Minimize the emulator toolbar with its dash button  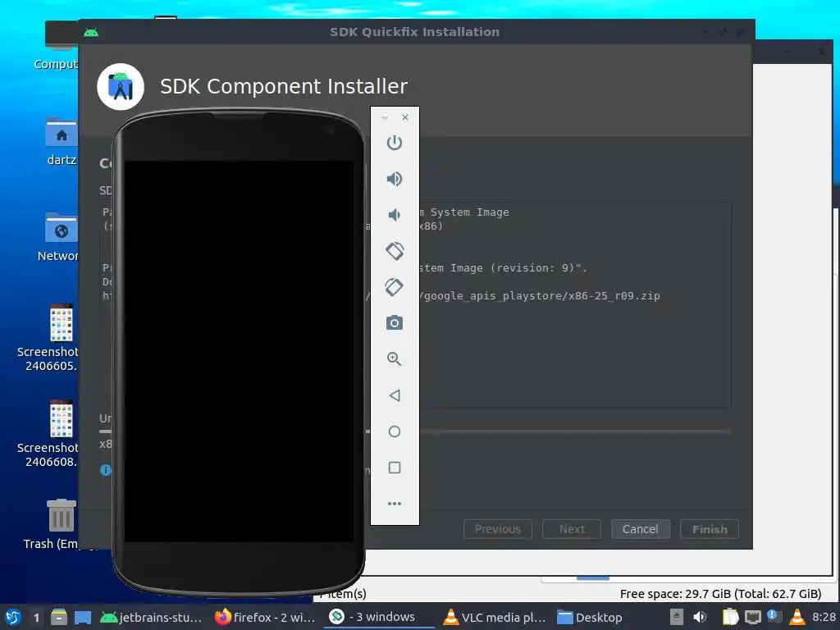pos(385,116)
